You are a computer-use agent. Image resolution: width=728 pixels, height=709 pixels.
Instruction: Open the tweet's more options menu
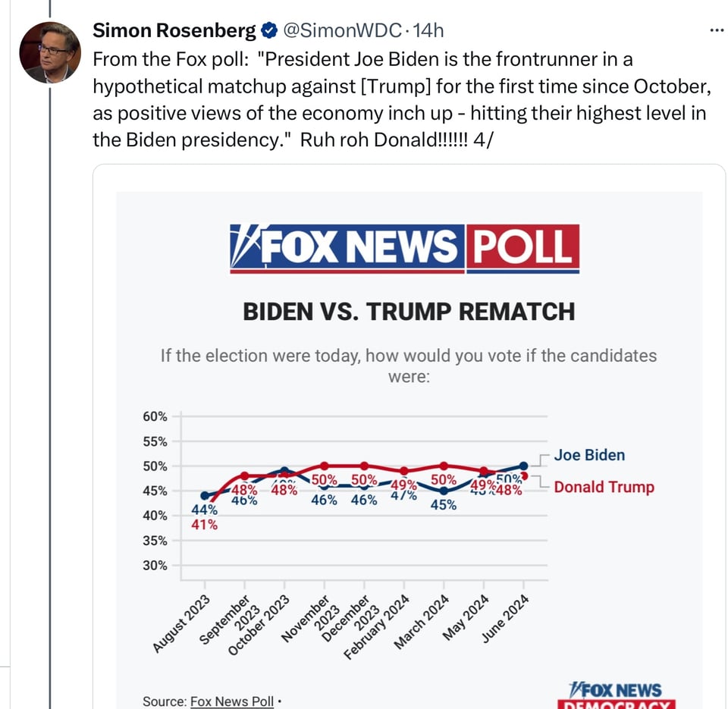click(716, 30)
